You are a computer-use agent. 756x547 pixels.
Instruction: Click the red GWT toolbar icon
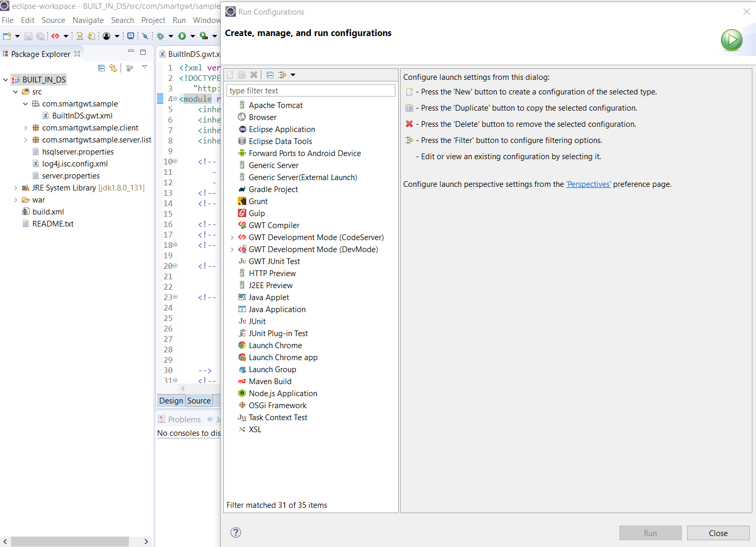(55, 36)
